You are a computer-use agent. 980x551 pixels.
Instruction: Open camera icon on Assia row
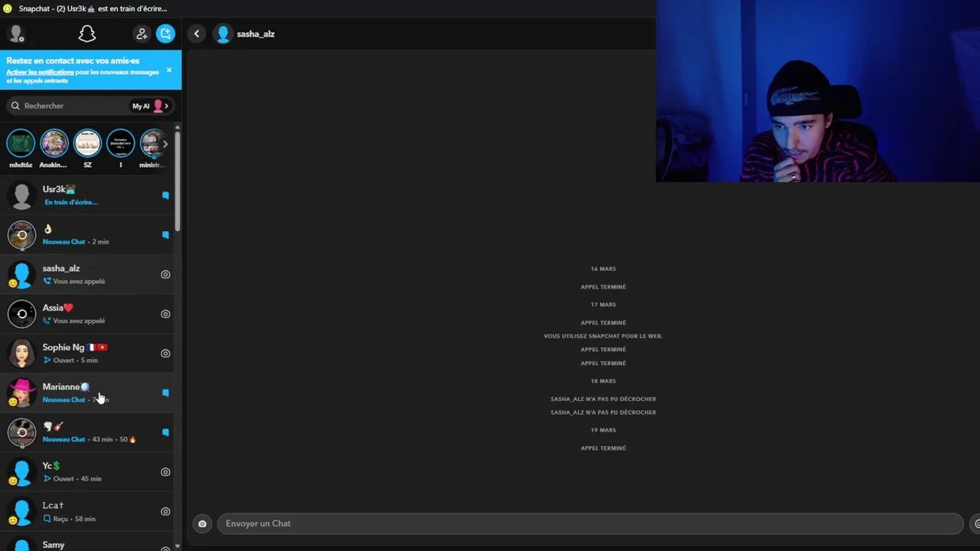coord(165,314)
